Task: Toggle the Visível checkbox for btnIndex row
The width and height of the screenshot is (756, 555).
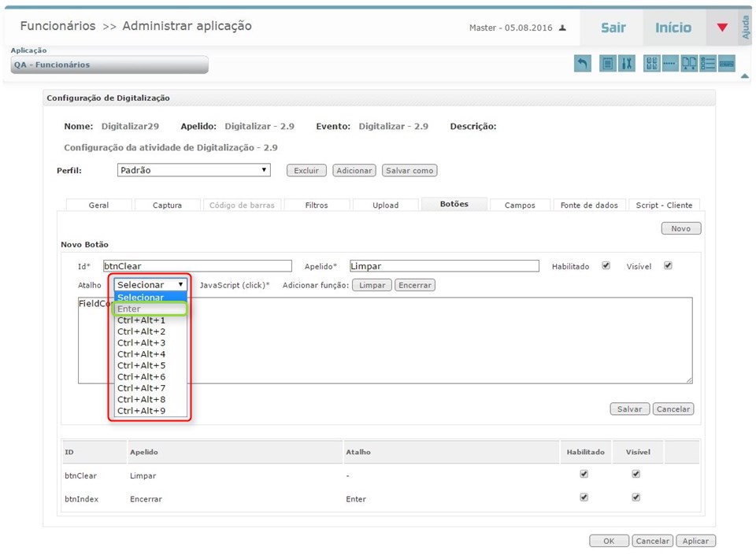Action: point(636,497)
